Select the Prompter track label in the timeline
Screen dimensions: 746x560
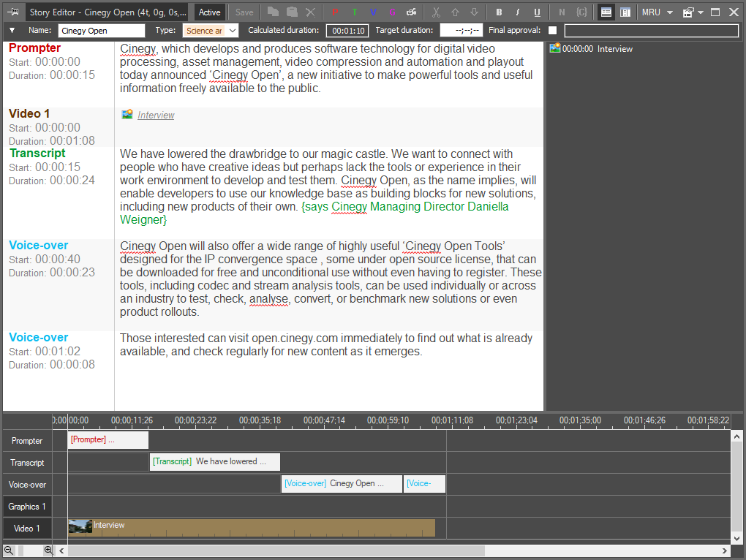pyautogui.click(x=27, y=441)
